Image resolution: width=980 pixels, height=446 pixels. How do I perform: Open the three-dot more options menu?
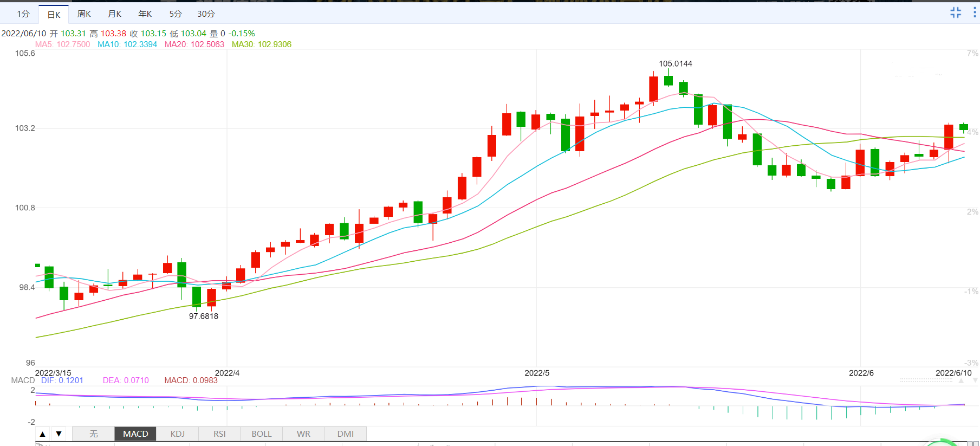[974, 12]
